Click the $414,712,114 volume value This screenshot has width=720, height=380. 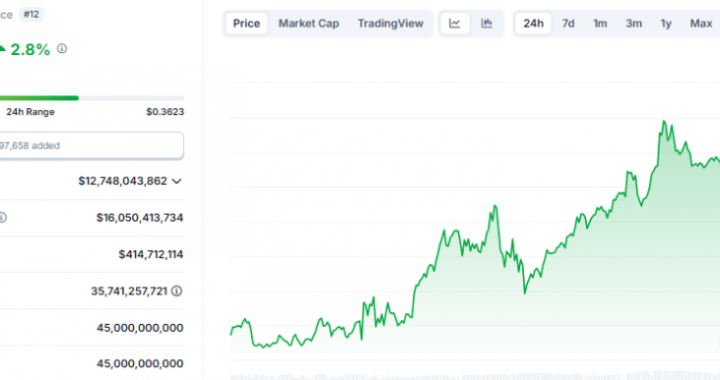pyautogui.click(x=151, y=254)
